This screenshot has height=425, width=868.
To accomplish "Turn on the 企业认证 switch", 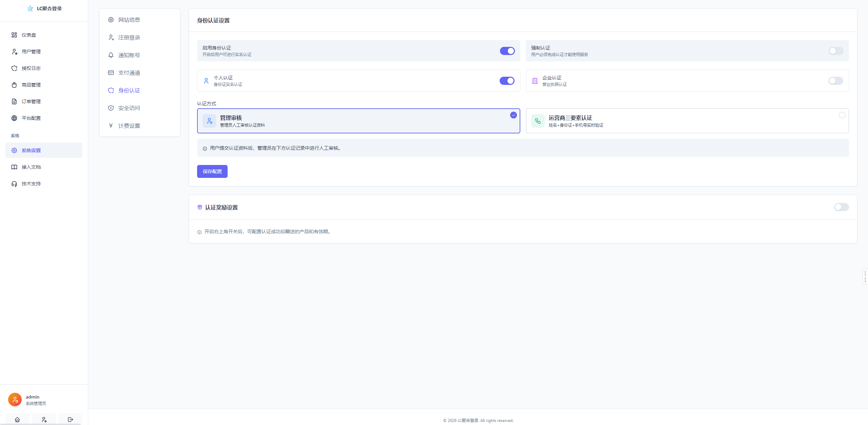I will 835,81.
